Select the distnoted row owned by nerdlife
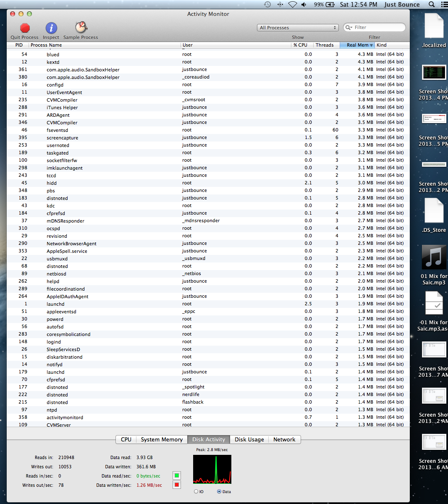Screen dimensions: 448x504 coord(208,394)
